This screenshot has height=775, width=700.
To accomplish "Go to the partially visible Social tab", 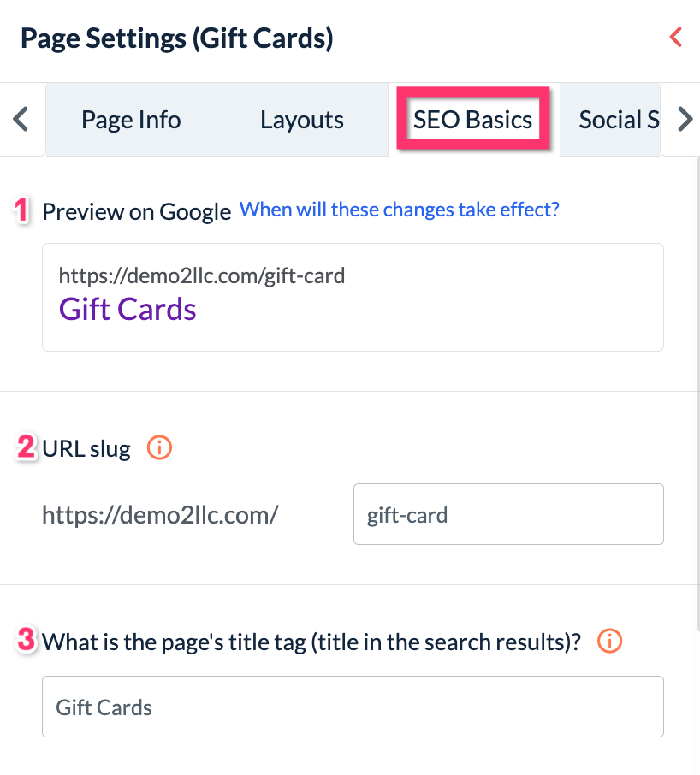I will coord(618,120).
